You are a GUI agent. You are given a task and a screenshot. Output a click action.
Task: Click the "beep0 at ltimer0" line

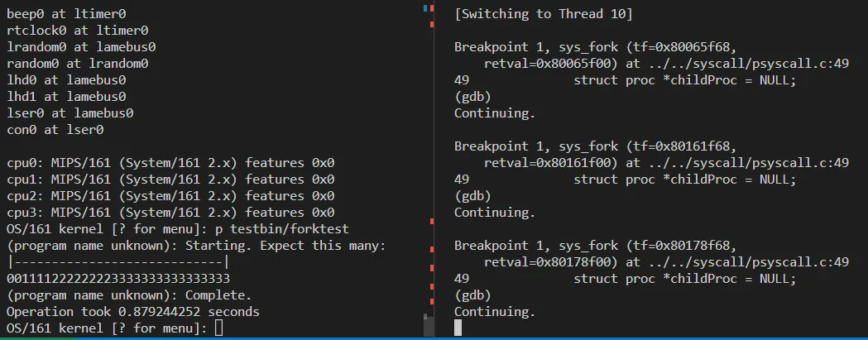(x=66, y=13)
